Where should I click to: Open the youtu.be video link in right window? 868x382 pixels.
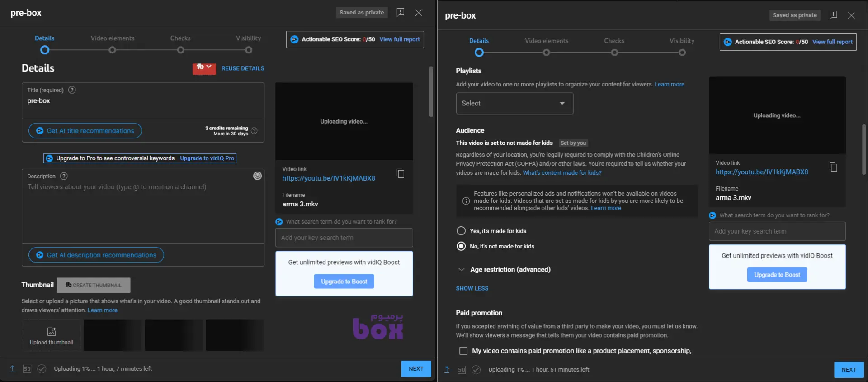click(x=762, y=172)
